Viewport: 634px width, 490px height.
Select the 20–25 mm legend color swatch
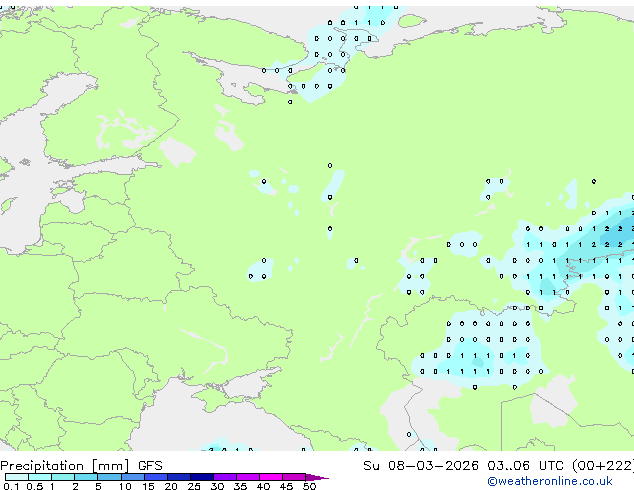tap(179, 477)
